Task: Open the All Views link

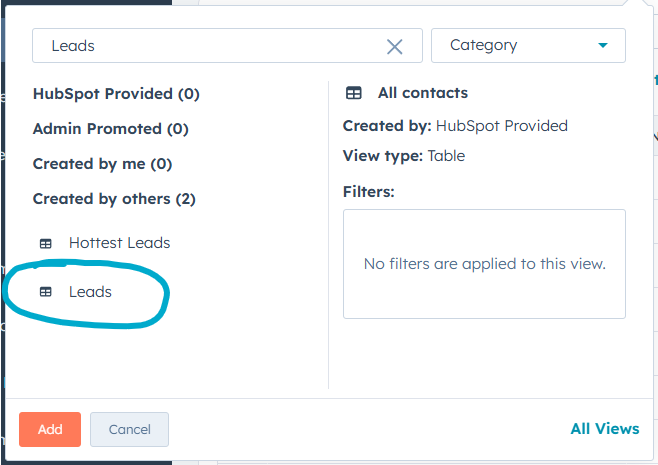Action: pyautogui.click(x=604, y=429)
